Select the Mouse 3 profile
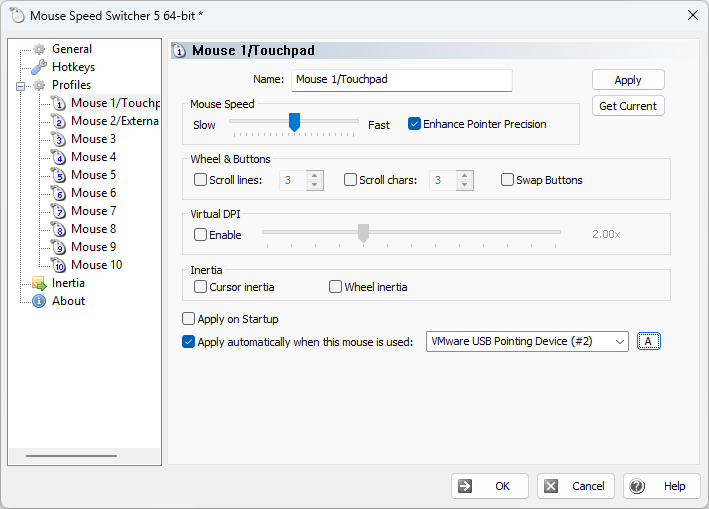 point(94,139)
